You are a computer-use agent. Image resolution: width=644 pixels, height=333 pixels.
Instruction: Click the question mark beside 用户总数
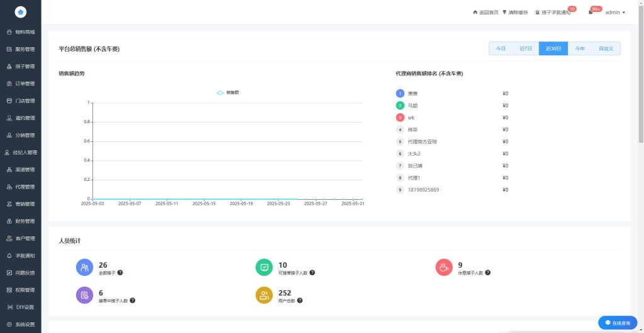click(300, 300)
